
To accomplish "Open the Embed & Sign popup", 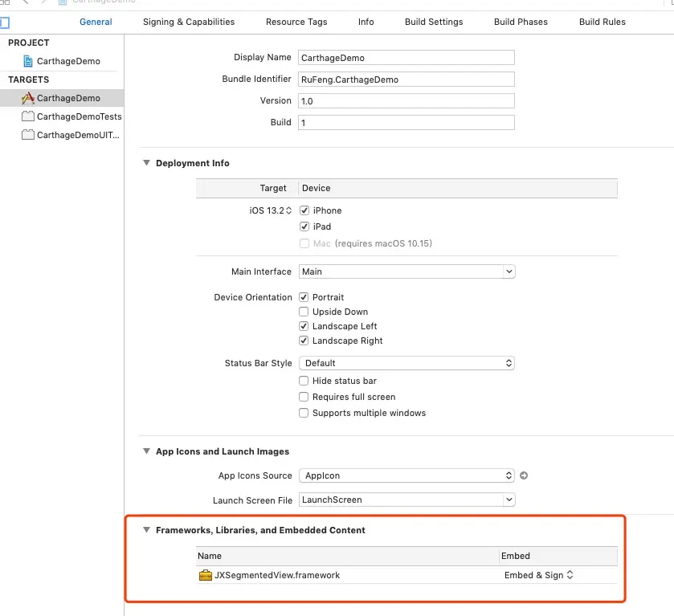I will [539, 575].
